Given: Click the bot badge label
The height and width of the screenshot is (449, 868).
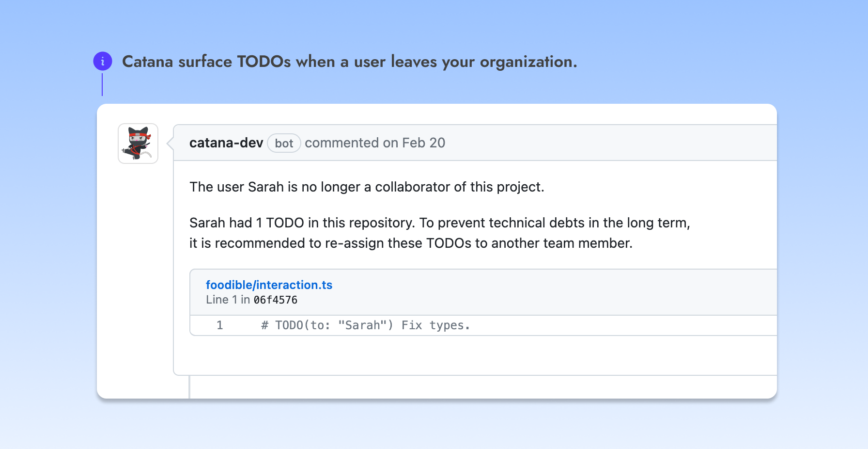Looking at the screenshot, I should tap(284, 143).
